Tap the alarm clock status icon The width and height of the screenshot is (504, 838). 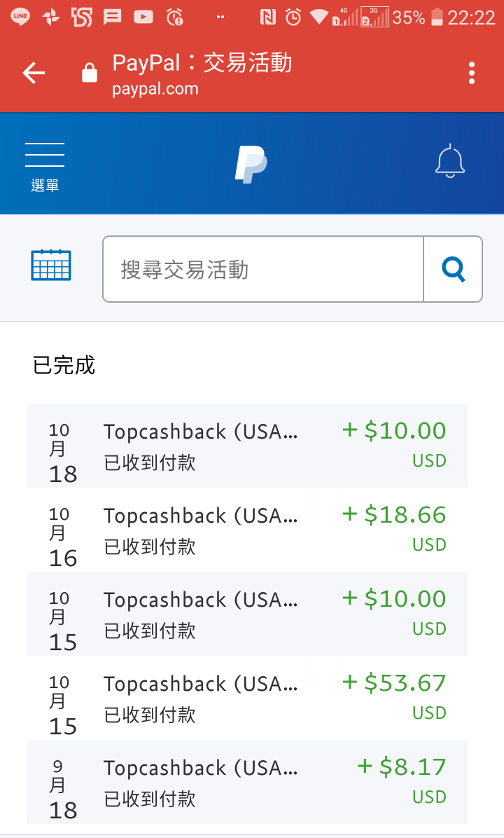[x=293, y=17]
